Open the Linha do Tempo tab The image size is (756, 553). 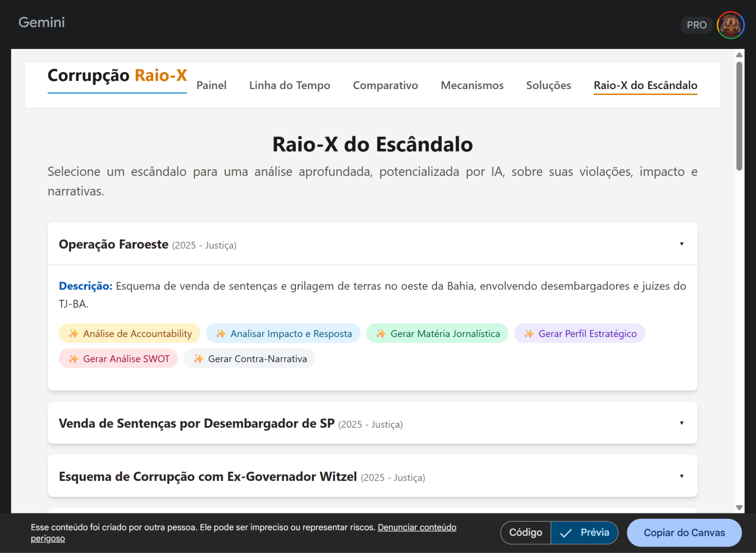289,86
